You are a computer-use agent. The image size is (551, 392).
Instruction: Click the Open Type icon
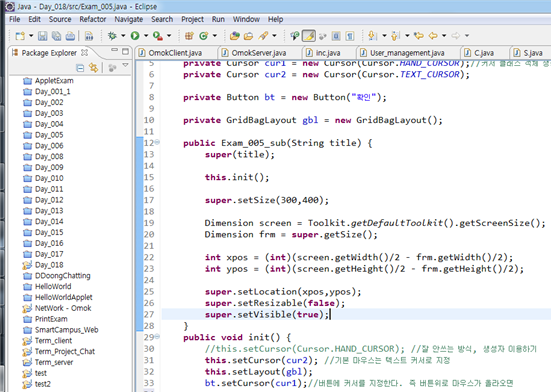(234, 35)
